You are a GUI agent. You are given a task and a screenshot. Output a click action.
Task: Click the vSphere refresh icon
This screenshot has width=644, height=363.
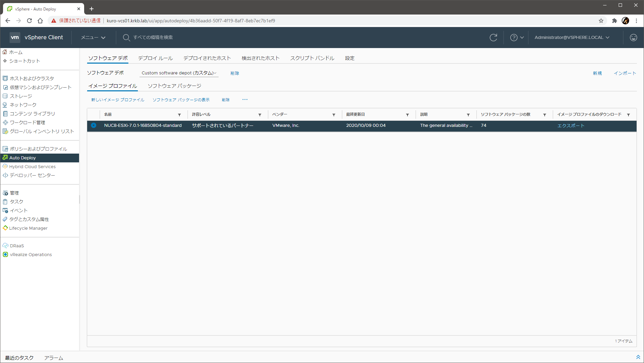pyautogui.click(x=493, y=38)
